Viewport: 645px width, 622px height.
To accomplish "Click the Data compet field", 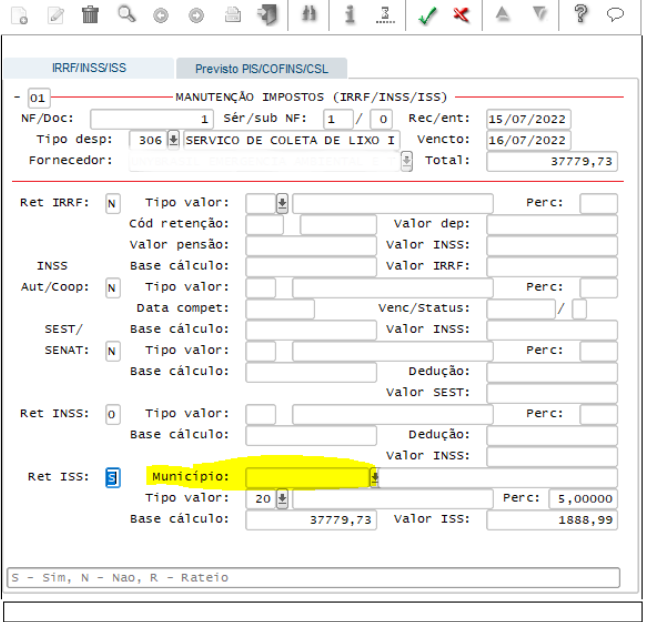I will pos(280,309).
